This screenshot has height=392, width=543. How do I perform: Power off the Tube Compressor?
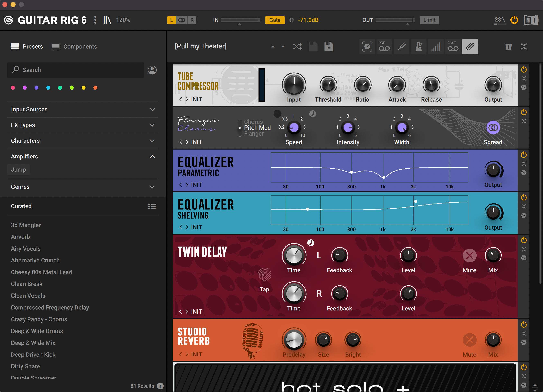coord(524,69)
